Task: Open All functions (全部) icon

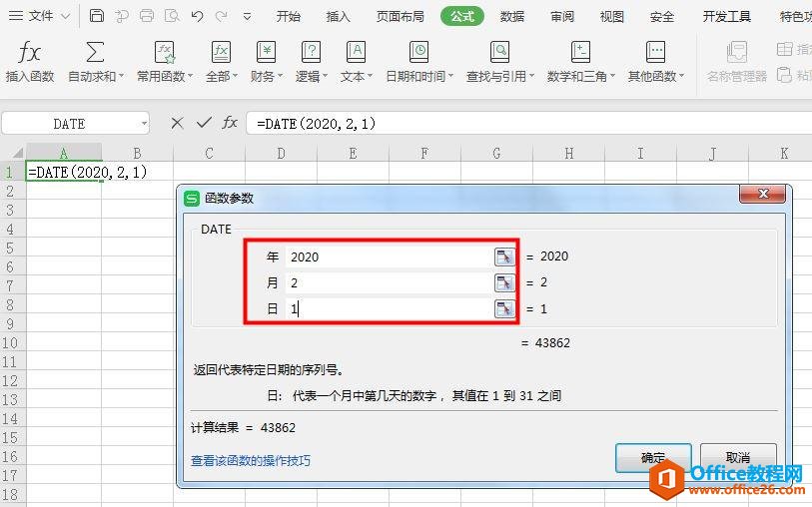Action: [x=221, y=52]
